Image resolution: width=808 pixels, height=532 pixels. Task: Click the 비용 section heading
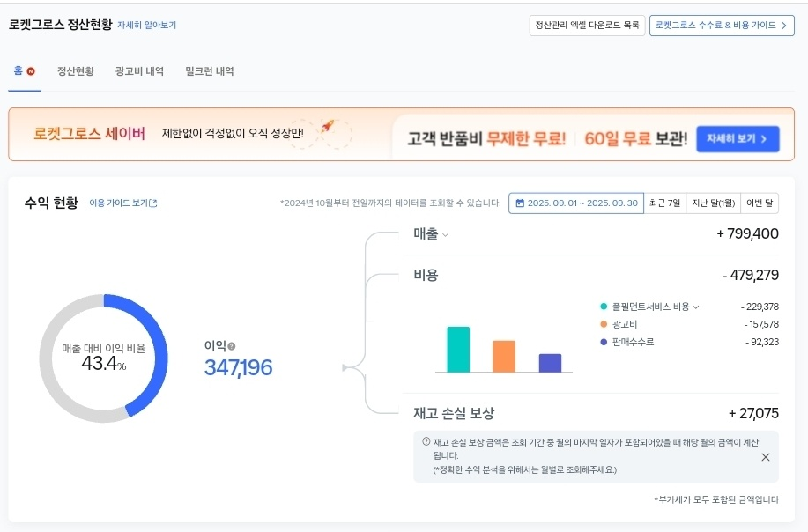coord(426,275)
